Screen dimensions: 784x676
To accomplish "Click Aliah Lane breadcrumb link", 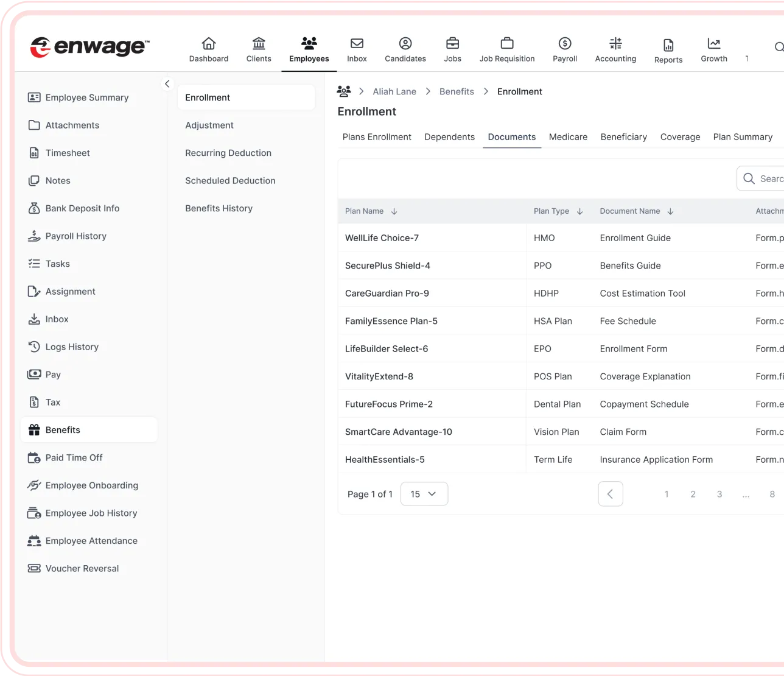I will [394, 91].
